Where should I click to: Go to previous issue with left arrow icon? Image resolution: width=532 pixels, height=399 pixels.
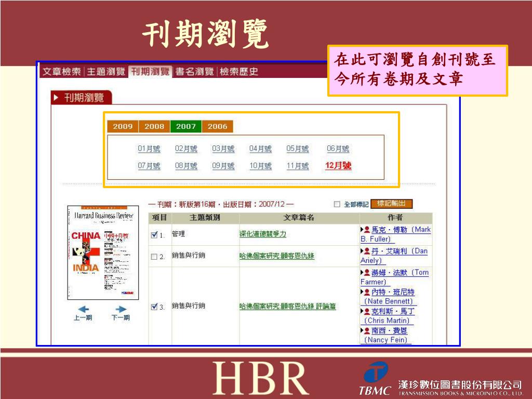[83, 309]
